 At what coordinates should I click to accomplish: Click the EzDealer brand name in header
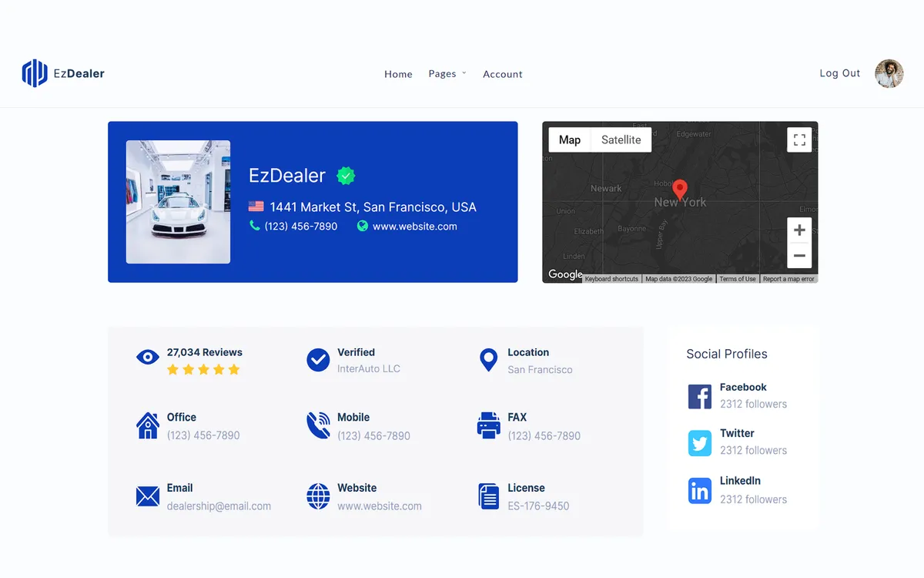[x=79, y=74]
